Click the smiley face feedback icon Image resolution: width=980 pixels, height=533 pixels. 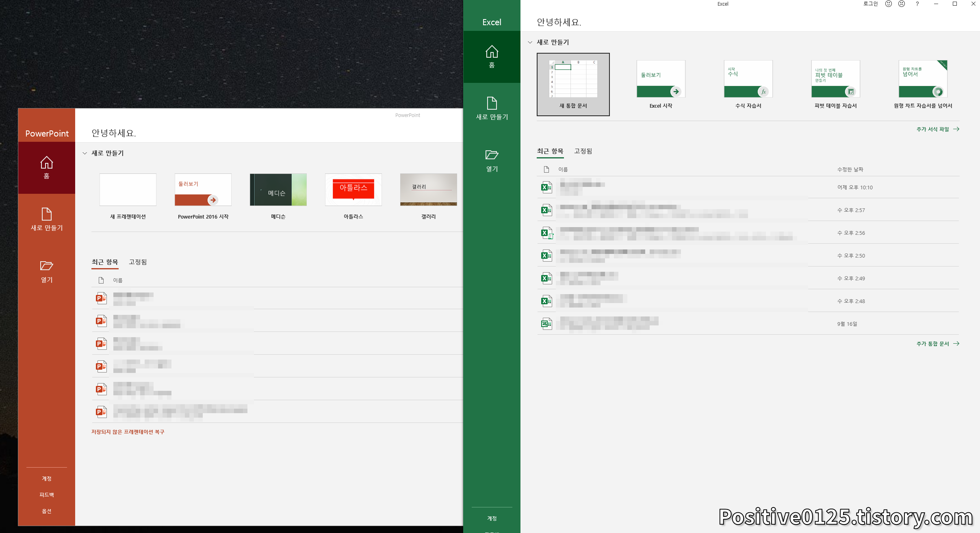point(889,4)
